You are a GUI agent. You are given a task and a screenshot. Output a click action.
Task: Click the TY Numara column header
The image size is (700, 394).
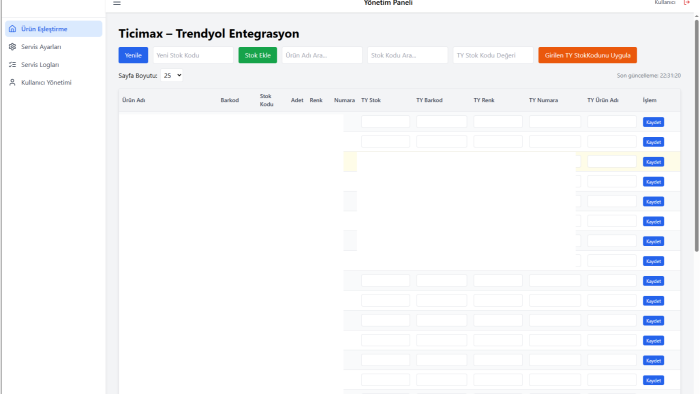click(543, 100)
